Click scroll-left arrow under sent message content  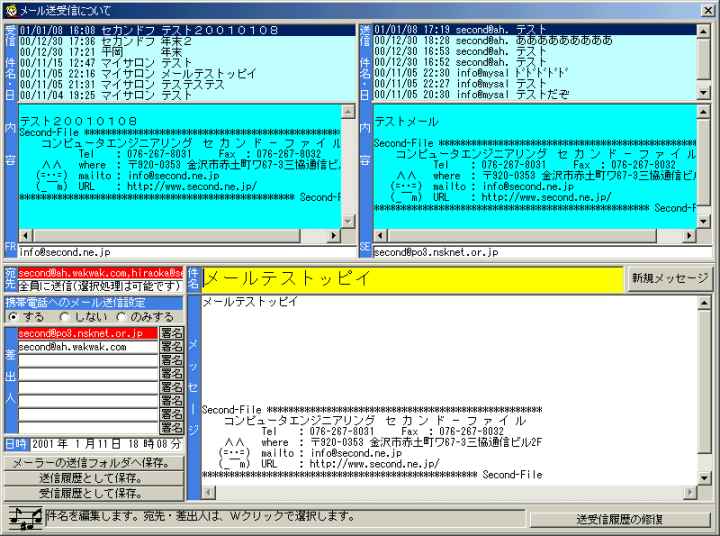(x=381, y=237)
